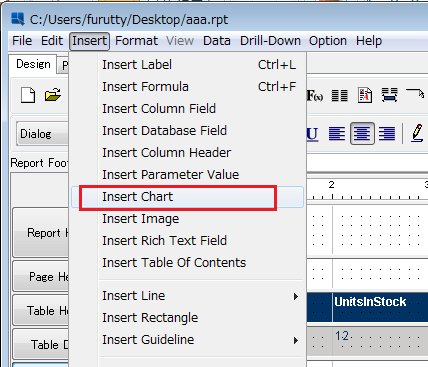Open the Dialog font dropdown
Viewport: 428px width, 367px height.
tap(42, 134)
